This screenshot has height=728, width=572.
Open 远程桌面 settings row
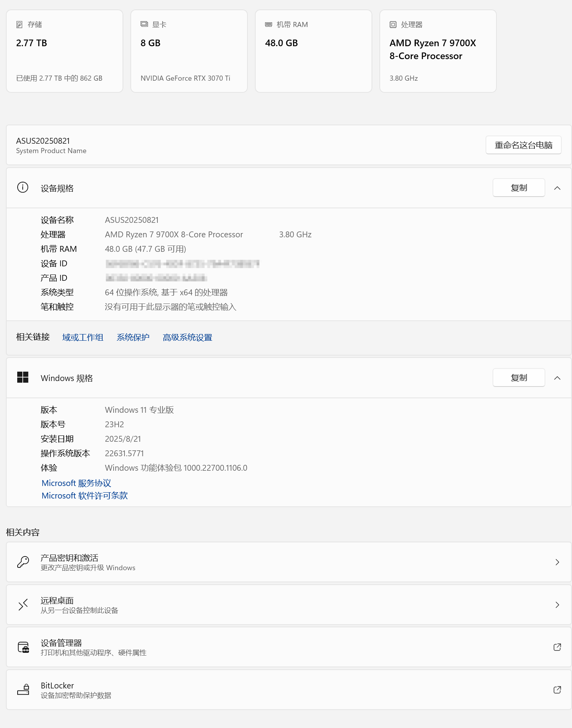click(289, 605)
